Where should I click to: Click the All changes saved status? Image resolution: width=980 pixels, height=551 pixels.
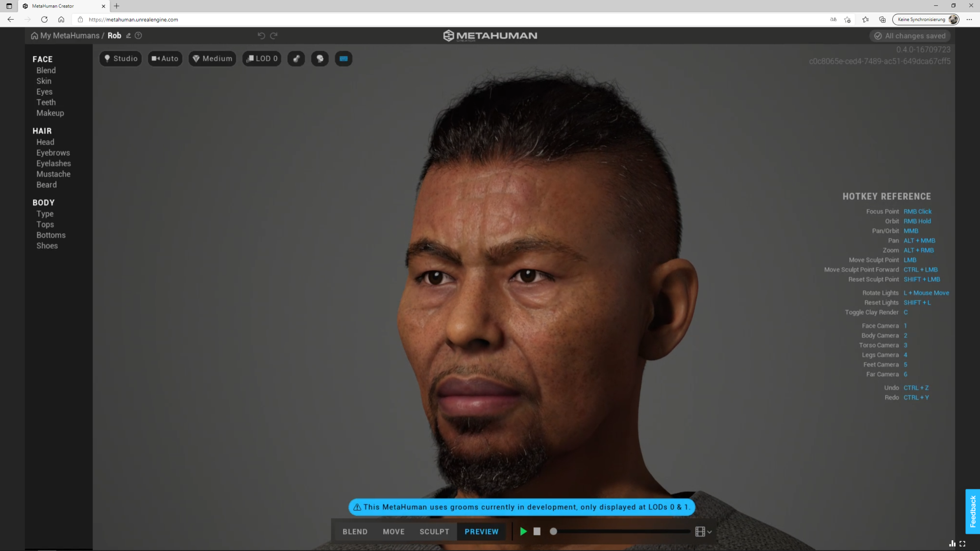[910, 36]
